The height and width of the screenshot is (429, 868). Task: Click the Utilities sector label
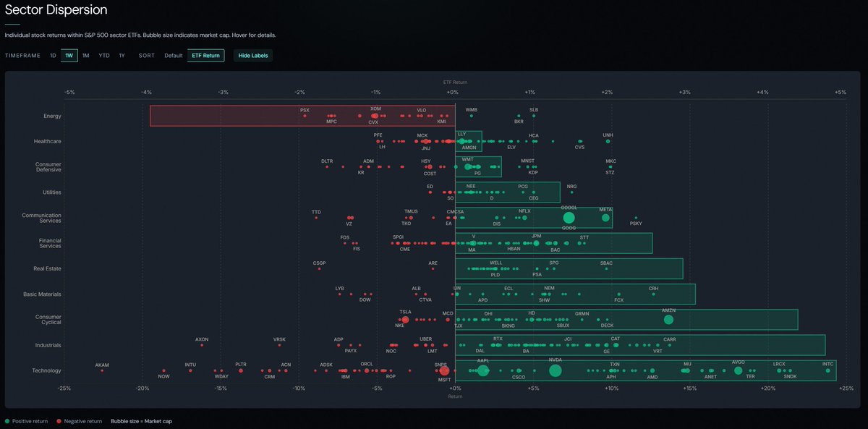[52, 192]
